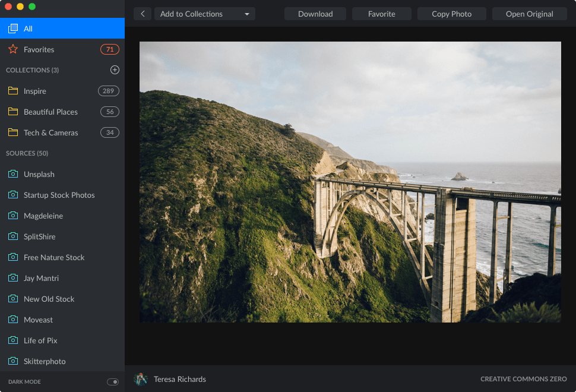The width and height of the screenshot is (576, 392).
Task: Open photographer Teresa Richards' name link
Action: point(180,379)
